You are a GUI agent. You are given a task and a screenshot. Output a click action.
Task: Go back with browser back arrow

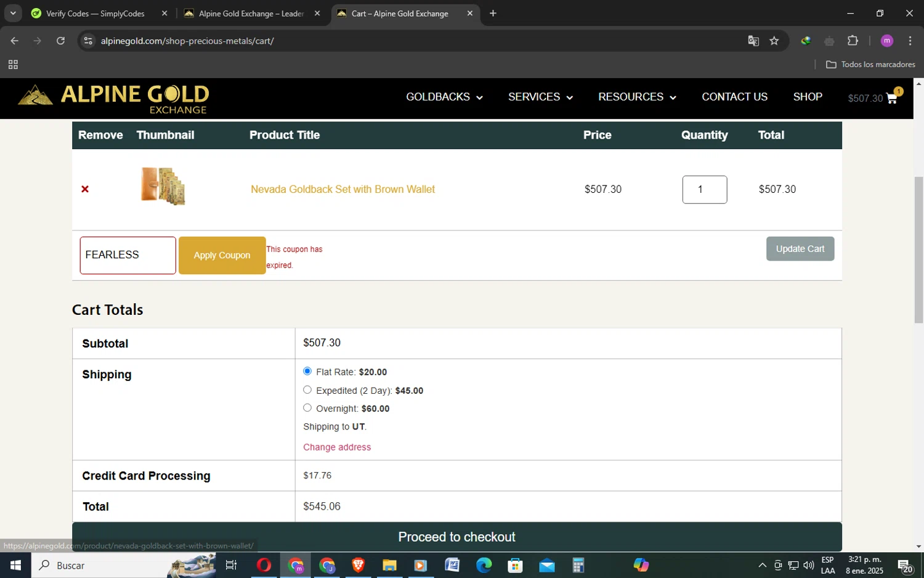[x=14, y=41]
